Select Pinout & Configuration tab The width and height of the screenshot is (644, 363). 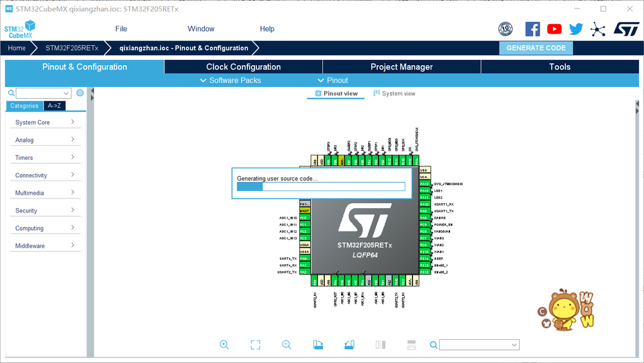84,67
